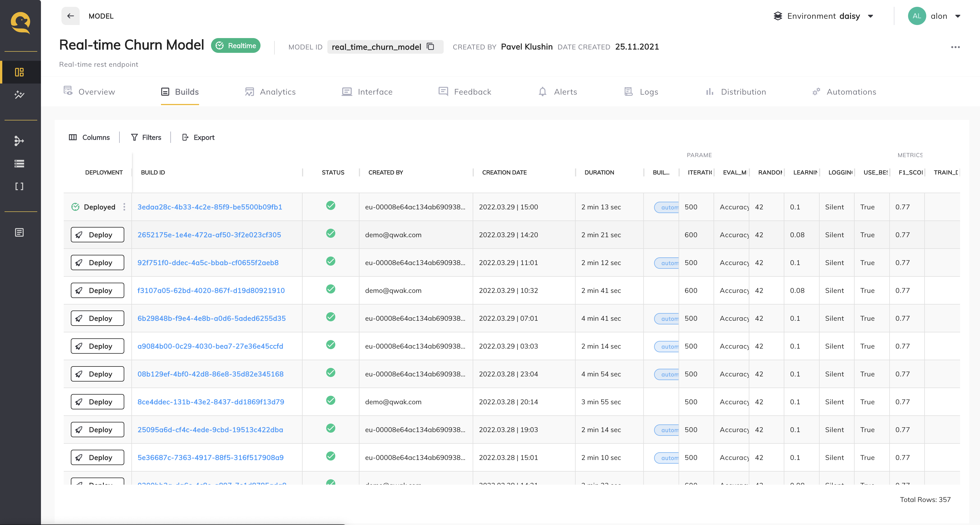Screen dimensions: 980x525
Task: Click the back arrow next to MODEL
Action: (x=70, y=16)
